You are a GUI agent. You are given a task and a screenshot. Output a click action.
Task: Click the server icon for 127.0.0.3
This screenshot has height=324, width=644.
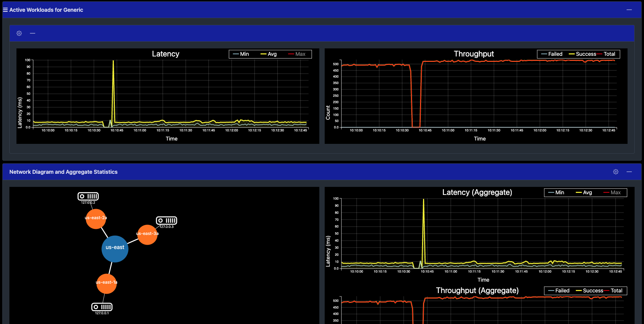click(167, 221)
